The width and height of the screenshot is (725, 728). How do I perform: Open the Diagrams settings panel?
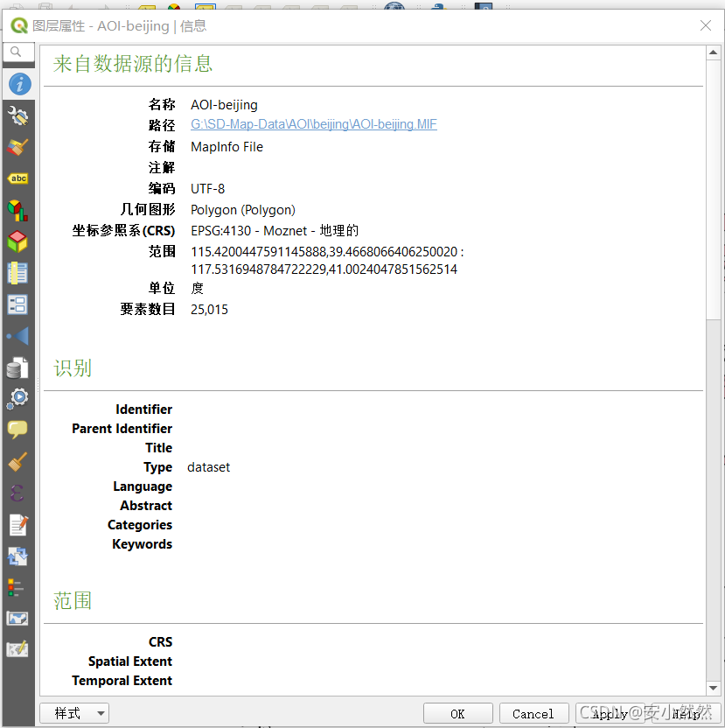[x=17, y=210]
